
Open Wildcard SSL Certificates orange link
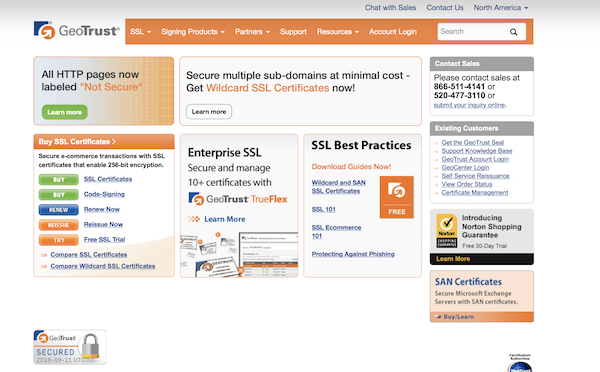267,88
